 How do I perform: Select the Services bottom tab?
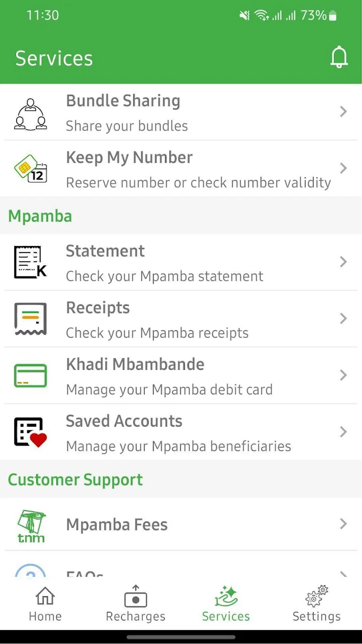tap(226, 605)
